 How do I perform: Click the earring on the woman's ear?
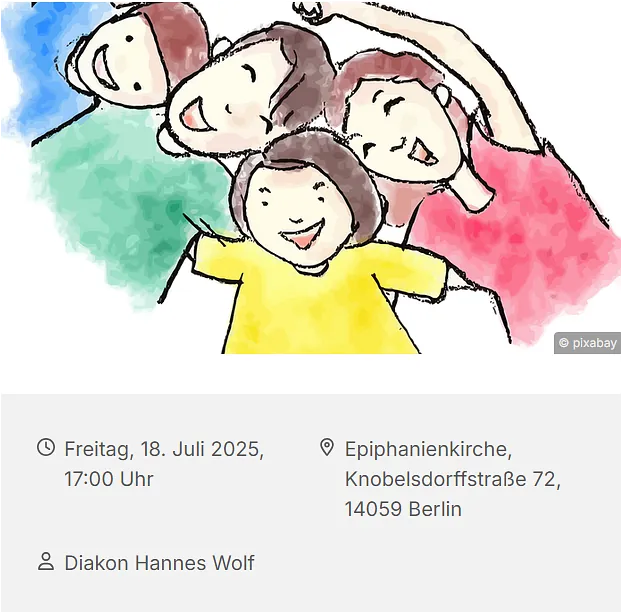(x=442, y=94)
